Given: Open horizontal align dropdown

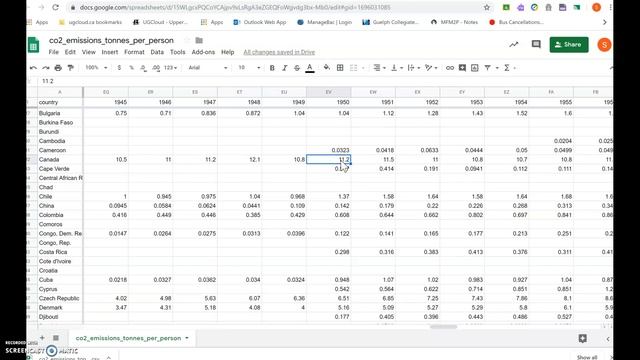Looking at the screenshot, I should tap(379, 68).
